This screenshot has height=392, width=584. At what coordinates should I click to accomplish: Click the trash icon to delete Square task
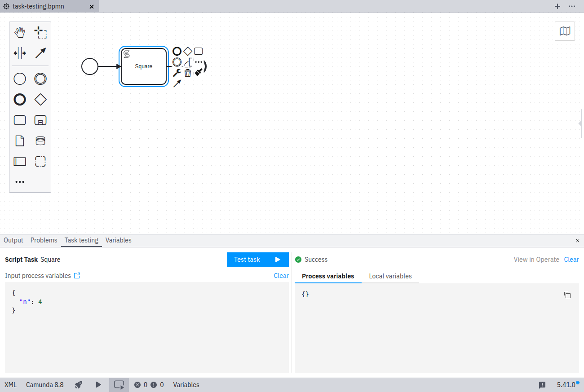[x=188, y=73]
